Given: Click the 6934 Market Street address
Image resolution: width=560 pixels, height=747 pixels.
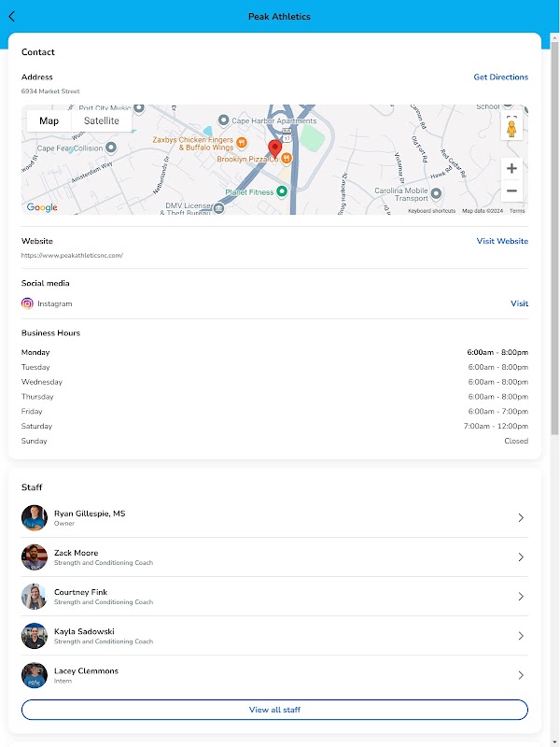Looking at the screenshot, I should (50, 91).
